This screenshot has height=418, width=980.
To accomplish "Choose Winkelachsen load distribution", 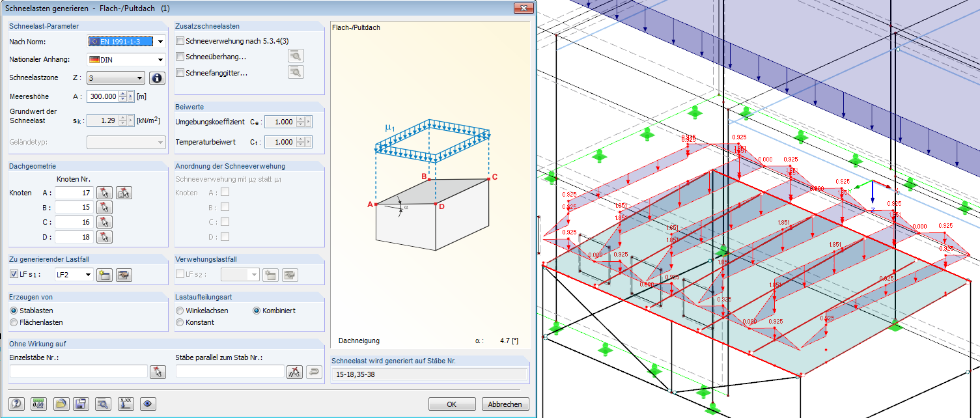I will [x=180, y=311].
